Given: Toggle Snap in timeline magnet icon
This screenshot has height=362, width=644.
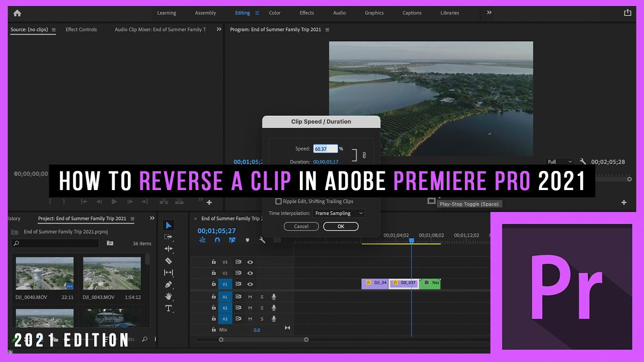Looking at the screenshot, I should [x=217, y=240].
